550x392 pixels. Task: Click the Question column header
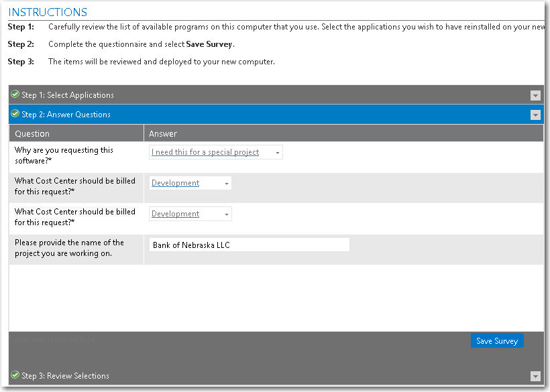pos(32,133)
